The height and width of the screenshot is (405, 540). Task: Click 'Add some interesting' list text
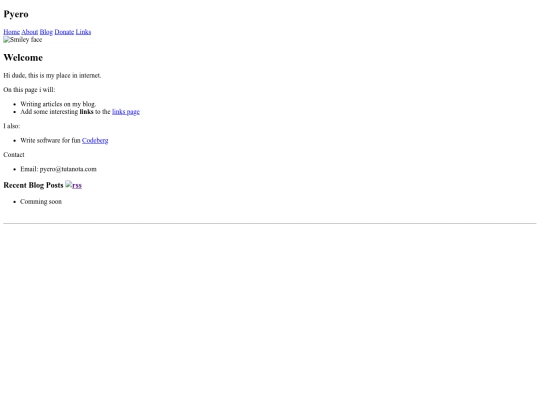point(49,112)
